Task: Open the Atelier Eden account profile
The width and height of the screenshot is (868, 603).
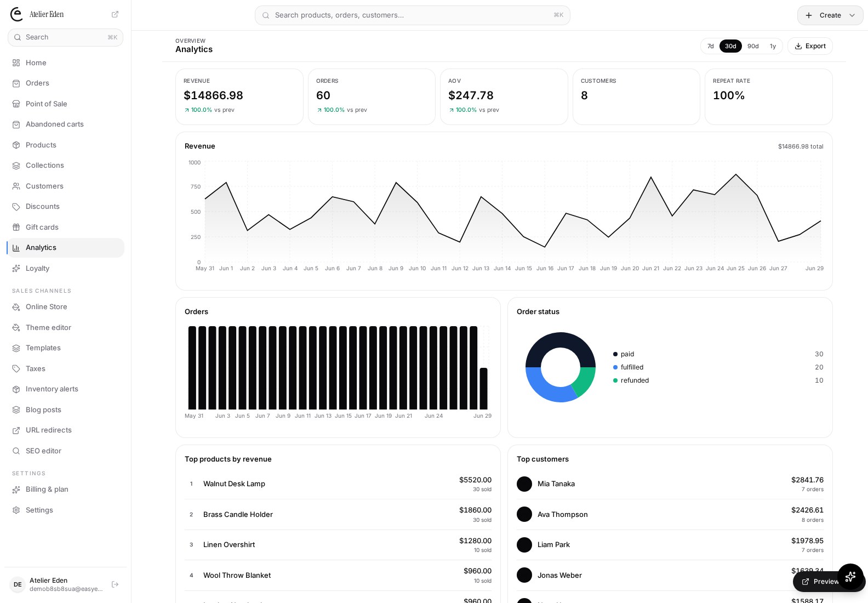Action: [57, 584]
